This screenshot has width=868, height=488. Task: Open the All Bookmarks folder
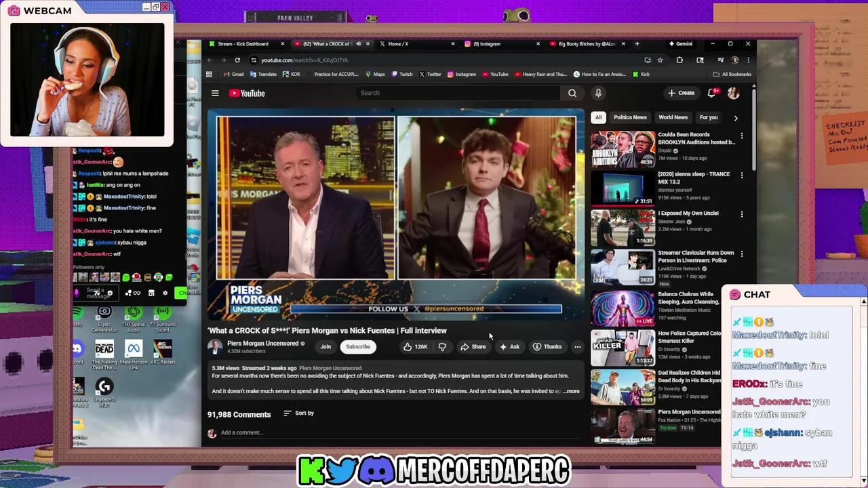point(732,74)
